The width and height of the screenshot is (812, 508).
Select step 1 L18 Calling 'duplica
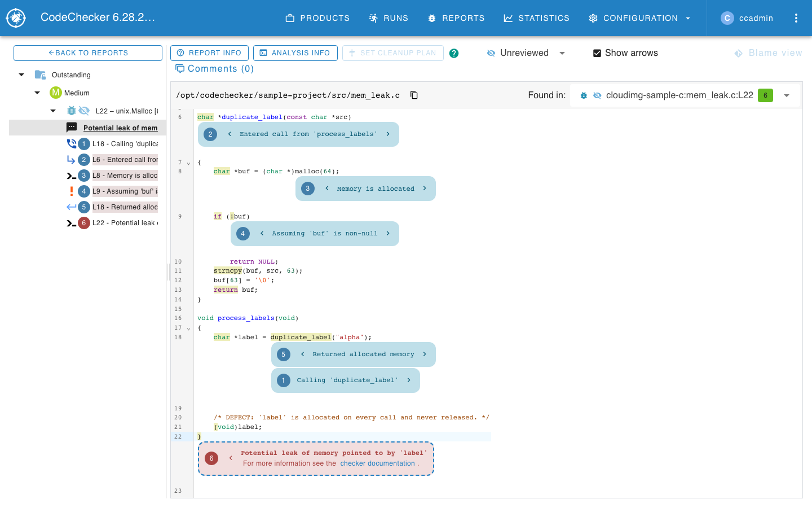pyautogui.click(x=125, y=144)
